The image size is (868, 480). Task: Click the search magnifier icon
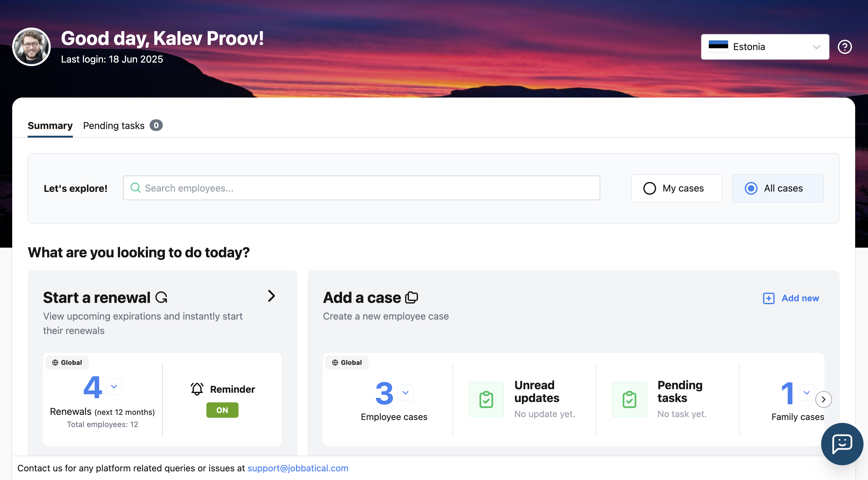tap(135, 188)
